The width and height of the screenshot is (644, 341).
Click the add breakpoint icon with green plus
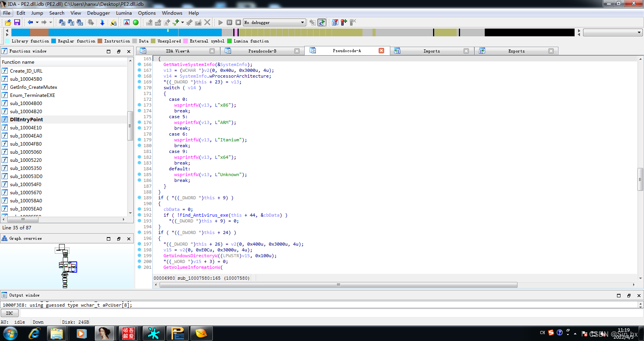344,22
